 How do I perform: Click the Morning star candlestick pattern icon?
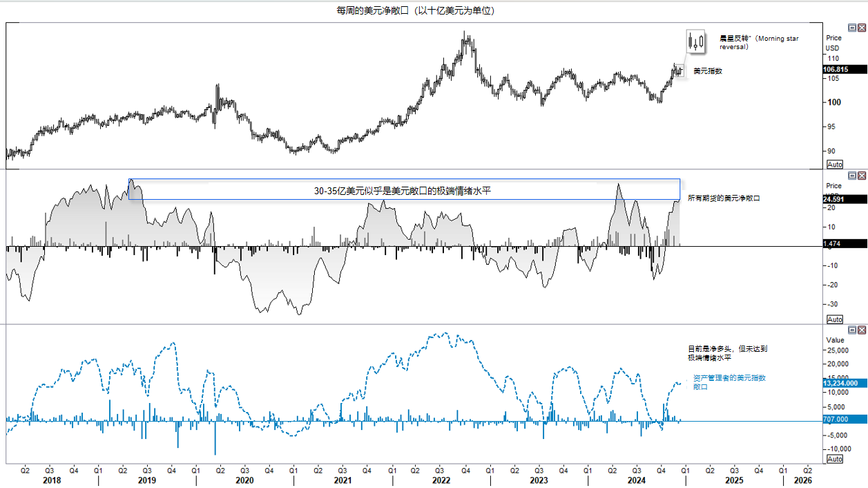pos(695,41)
